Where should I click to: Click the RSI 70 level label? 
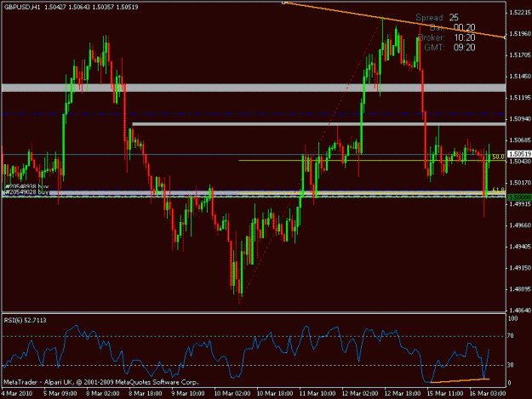[x=511, y=336]
